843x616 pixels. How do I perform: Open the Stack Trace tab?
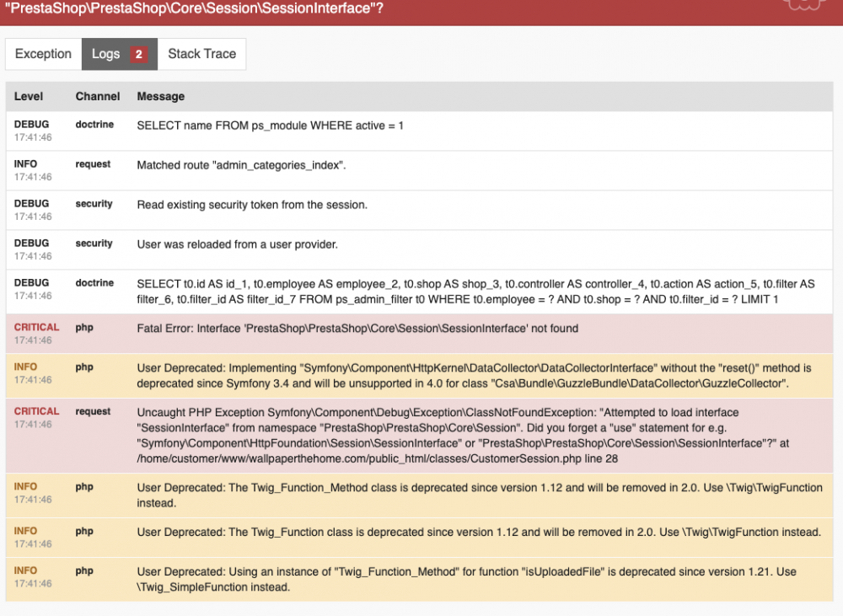(201, 53)
